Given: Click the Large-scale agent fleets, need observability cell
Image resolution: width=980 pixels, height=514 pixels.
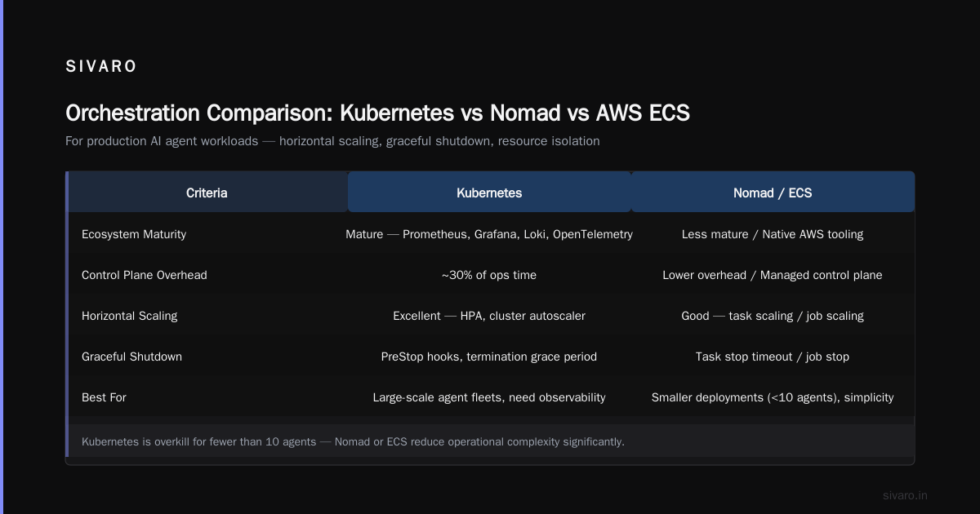Looking at the screenshot, I should 489,397.
